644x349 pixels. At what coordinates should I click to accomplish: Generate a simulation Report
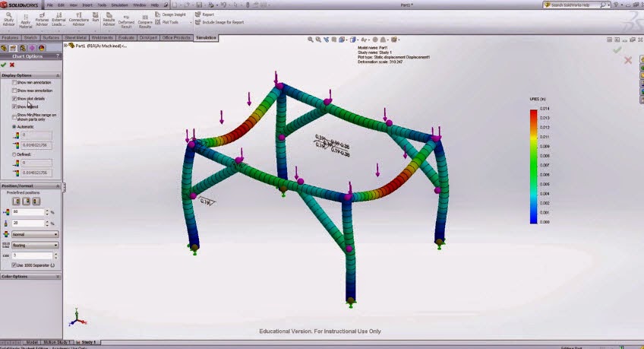pos(204,14)
